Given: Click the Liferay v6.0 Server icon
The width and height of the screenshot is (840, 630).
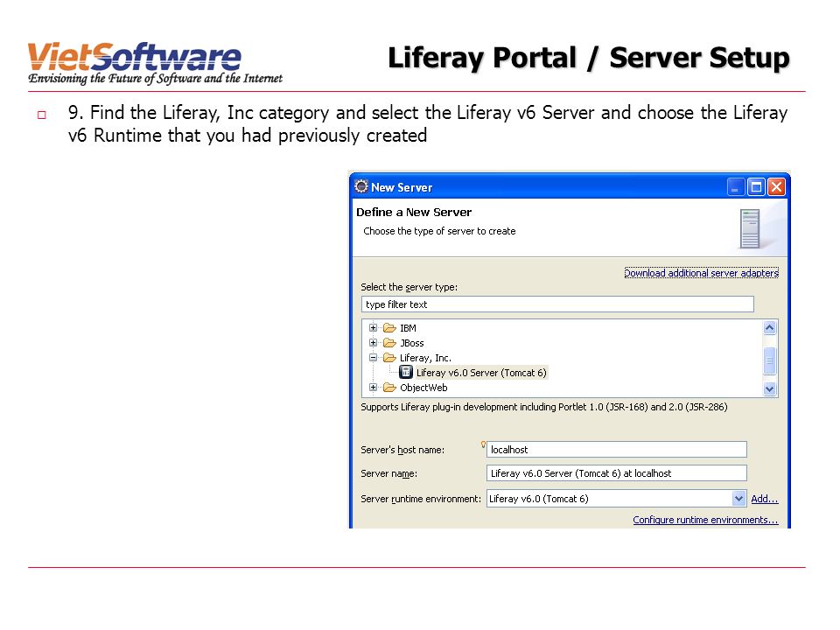Looking at the screenshot, I should [406, 373].
